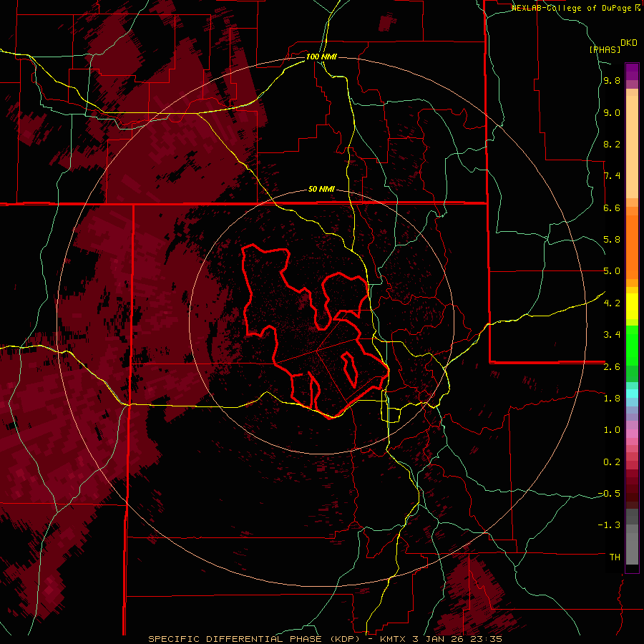Screen dimensions: 644x644
Task: Click the "50 NMI" range ring label
Action: (321, 190)
